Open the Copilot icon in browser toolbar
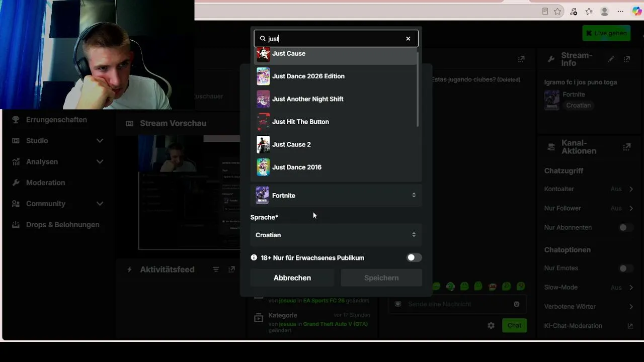This screenshot has width=644, height=362. [636, 12]
